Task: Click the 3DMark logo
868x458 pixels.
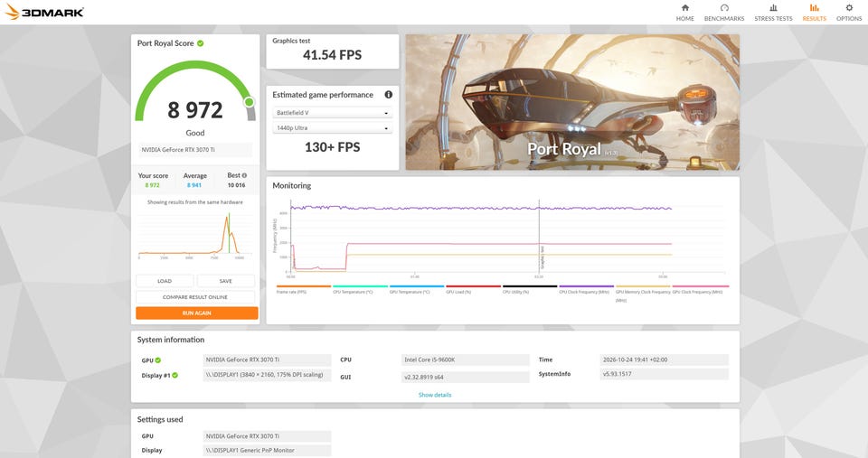Action: pyautogui.click(x=44, y=12)
